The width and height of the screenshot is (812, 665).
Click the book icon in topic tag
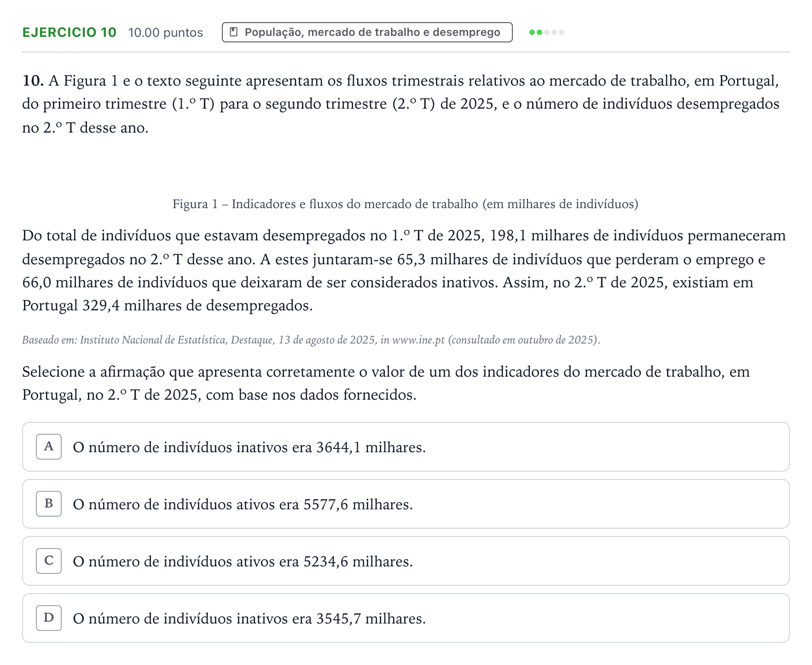click(234, 32)
